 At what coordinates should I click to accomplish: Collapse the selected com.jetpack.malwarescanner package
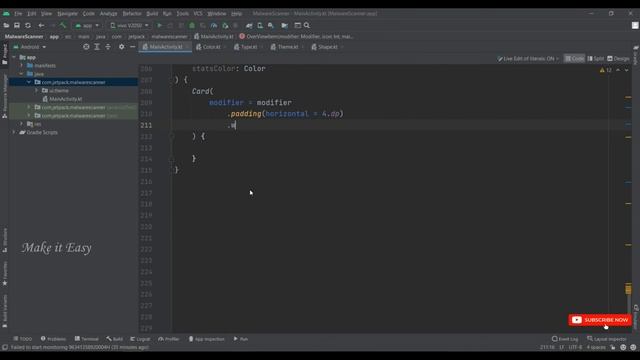[x=29, y=82]
